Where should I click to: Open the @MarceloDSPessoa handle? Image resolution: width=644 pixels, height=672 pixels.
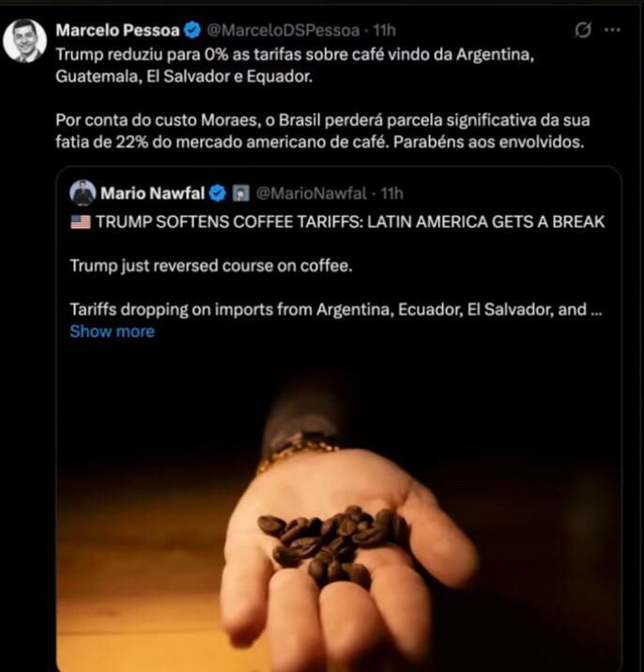pyautogui.click(x=284, y=30)
